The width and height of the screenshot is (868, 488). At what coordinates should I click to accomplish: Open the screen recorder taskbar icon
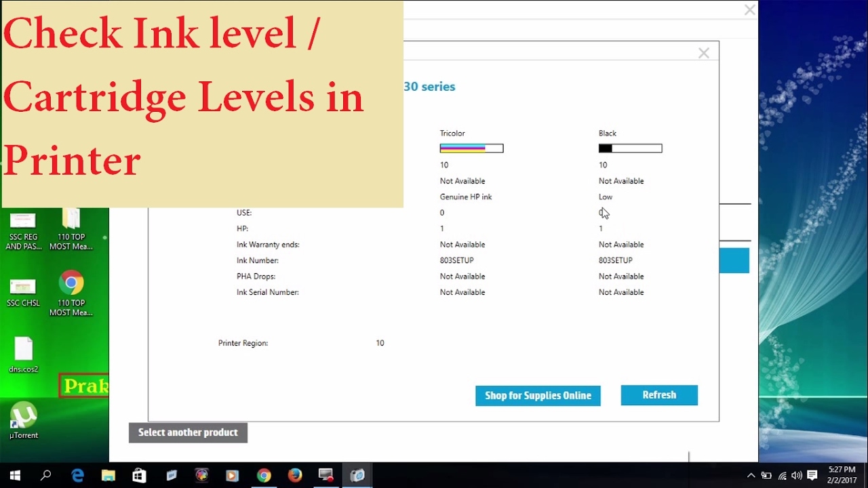pos(325,476)
